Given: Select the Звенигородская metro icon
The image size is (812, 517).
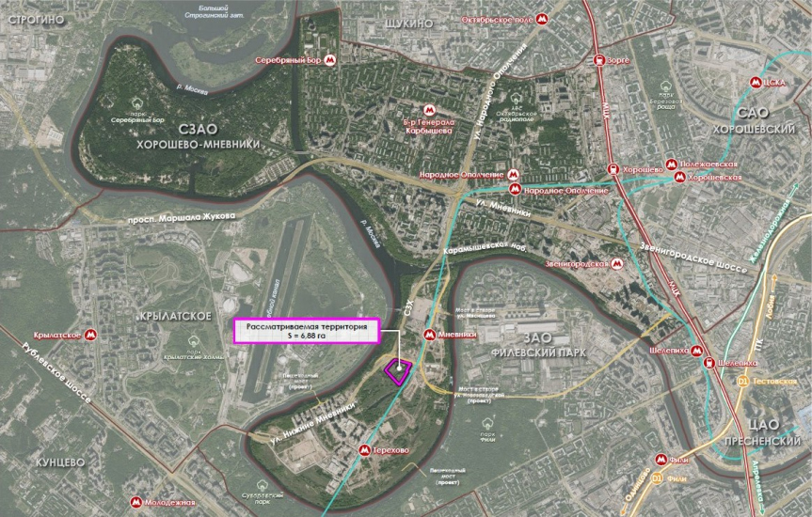Looking at the screenshot, I should coord(616,264).
